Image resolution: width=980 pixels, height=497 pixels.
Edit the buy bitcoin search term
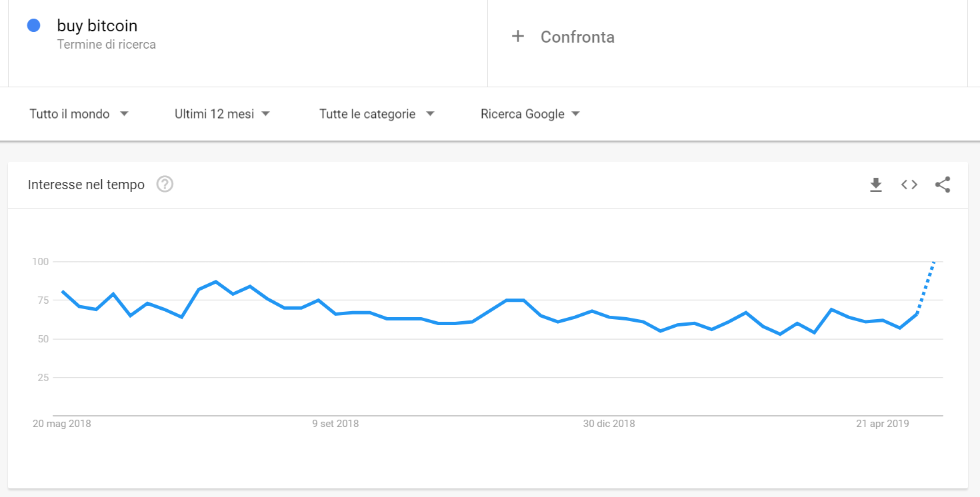(97, 26)
